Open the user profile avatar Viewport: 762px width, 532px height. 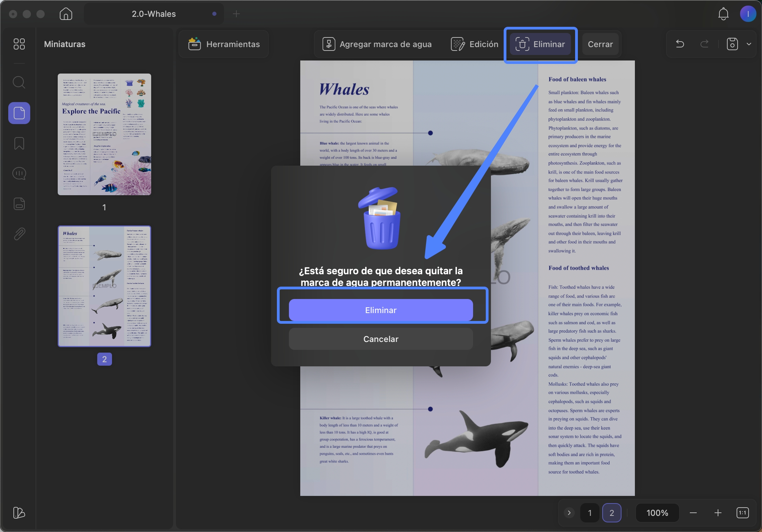(748, 14)
